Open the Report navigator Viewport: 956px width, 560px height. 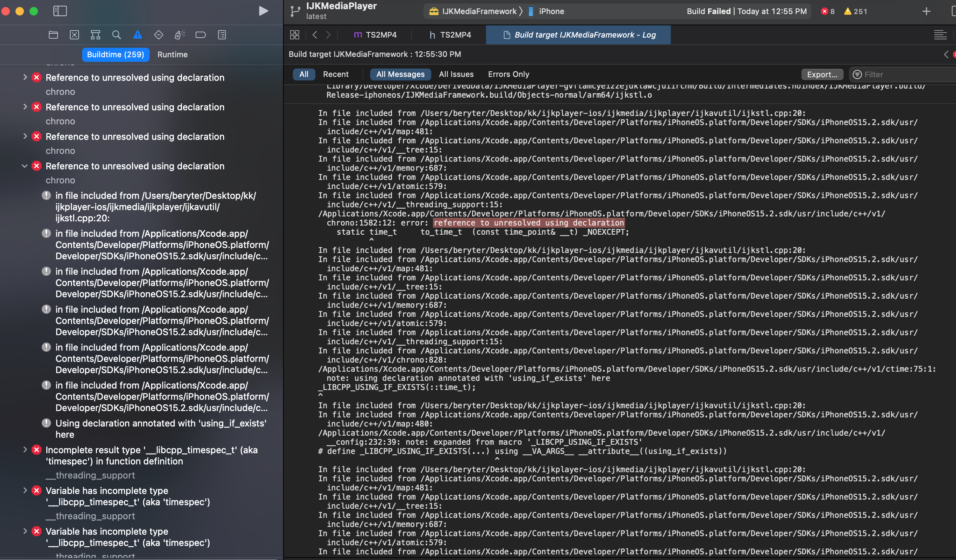[222, 34]
